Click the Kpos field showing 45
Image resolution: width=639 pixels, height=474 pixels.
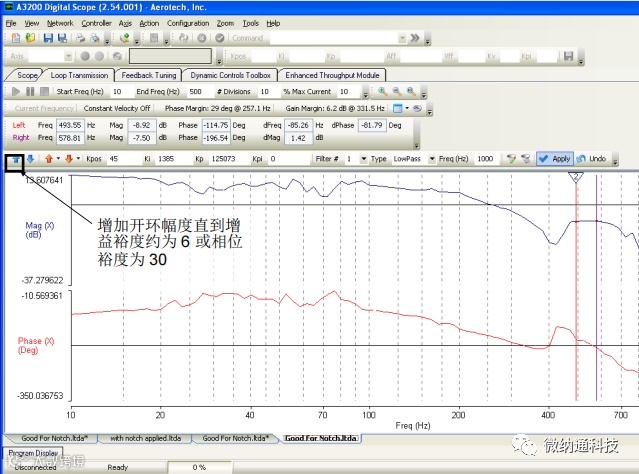pos(123,159)
